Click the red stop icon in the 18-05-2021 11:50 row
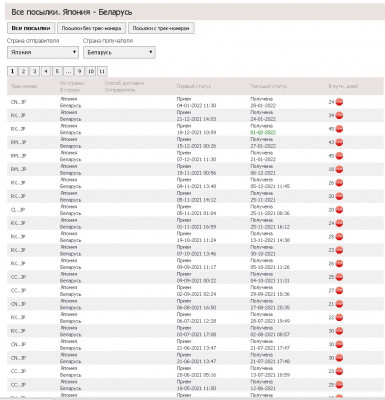 [339, 385]
